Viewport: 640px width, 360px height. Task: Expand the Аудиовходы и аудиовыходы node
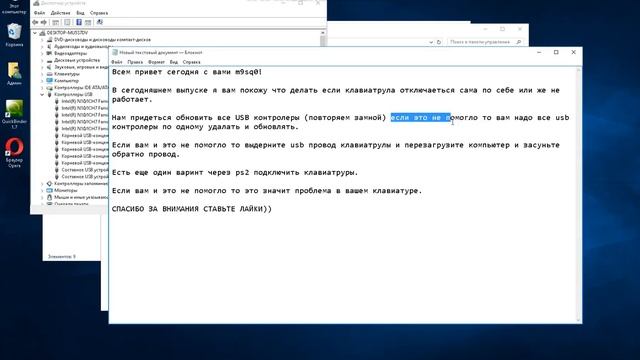pos(42,47)
